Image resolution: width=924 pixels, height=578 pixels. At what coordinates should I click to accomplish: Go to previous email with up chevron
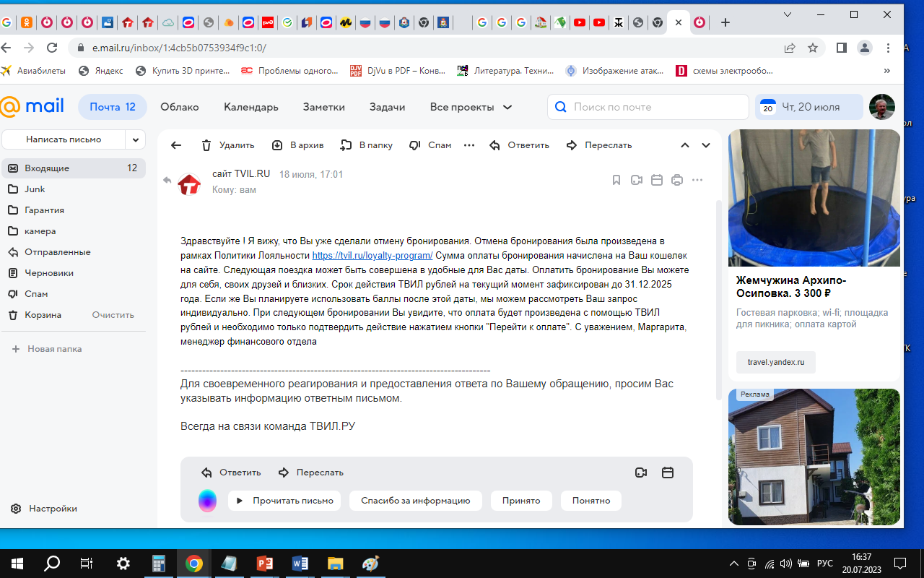685,145
